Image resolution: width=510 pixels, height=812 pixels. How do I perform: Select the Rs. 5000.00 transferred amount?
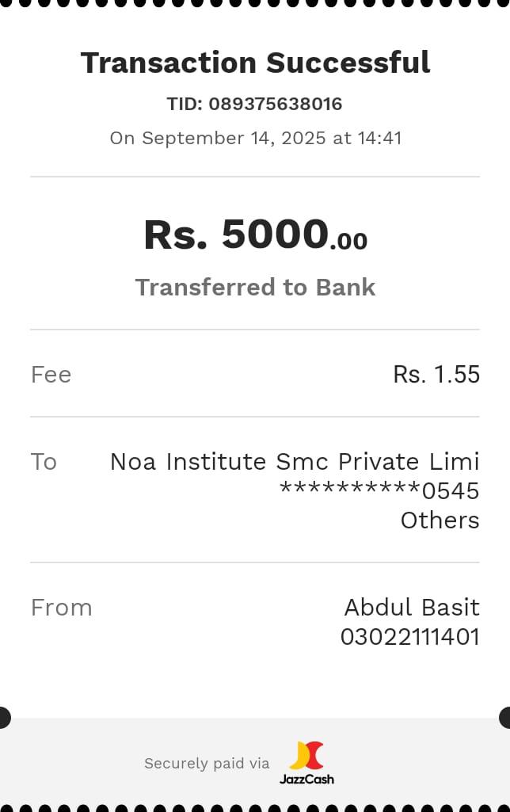(255, 235)
